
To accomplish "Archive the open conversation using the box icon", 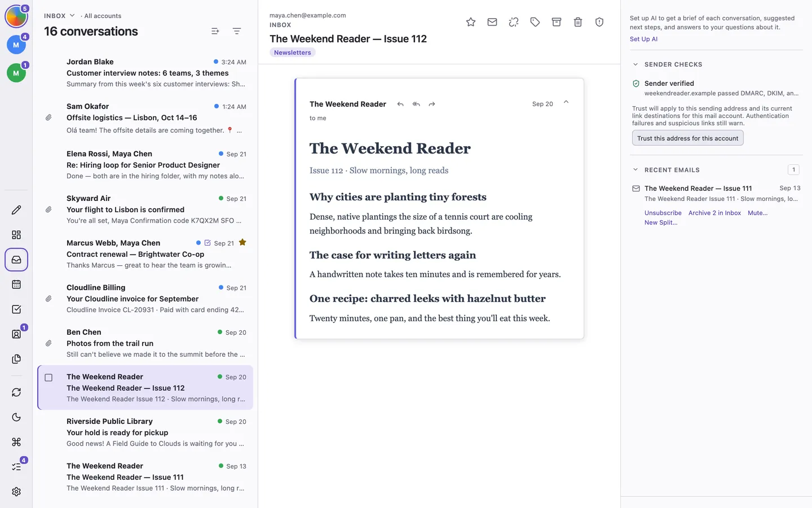I will click(x=557, y=22).
